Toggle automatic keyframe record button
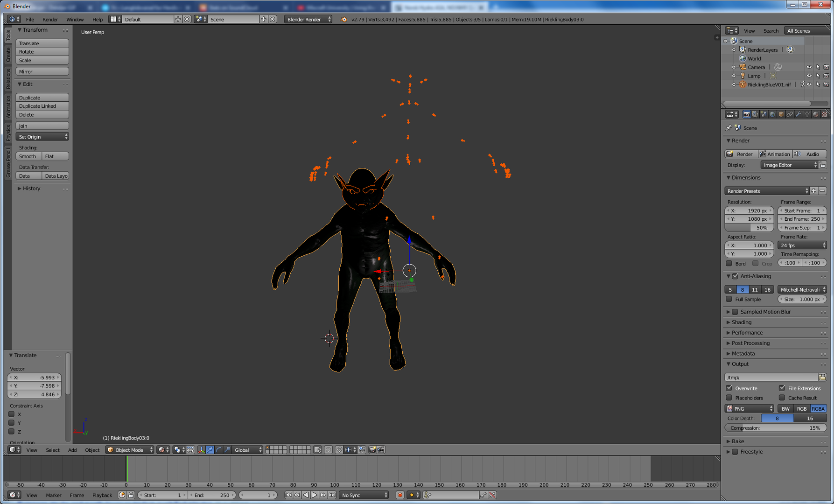 tap(400, 495)
